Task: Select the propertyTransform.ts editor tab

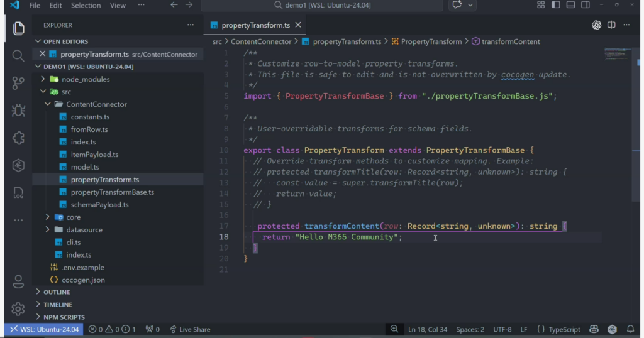Action: 250,26
